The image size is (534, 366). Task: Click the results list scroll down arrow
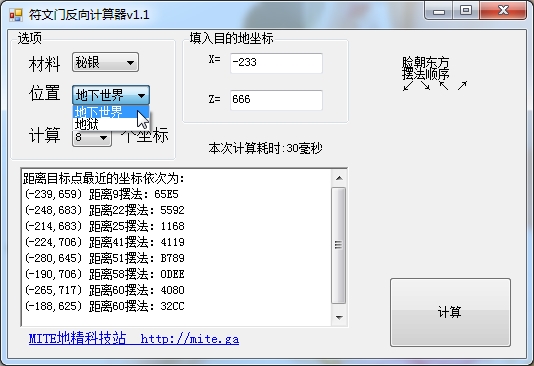click(339, 317)
